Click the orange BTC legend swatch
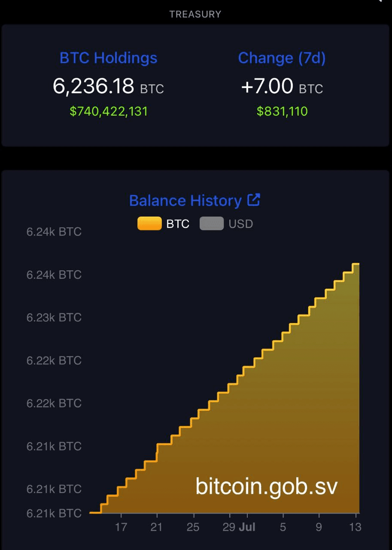The image size is (392, 550). (149, 224)
